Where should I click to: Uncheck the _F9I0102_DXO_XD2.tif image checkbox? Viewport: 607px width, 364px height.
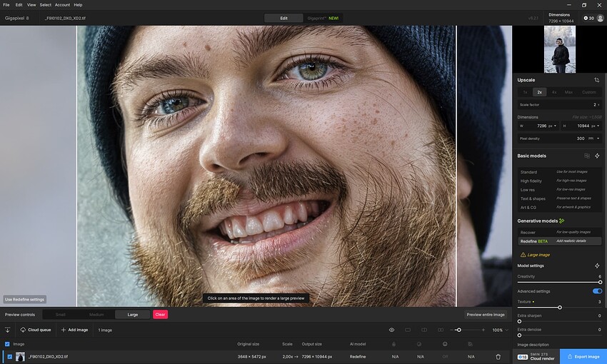(9, 356)
